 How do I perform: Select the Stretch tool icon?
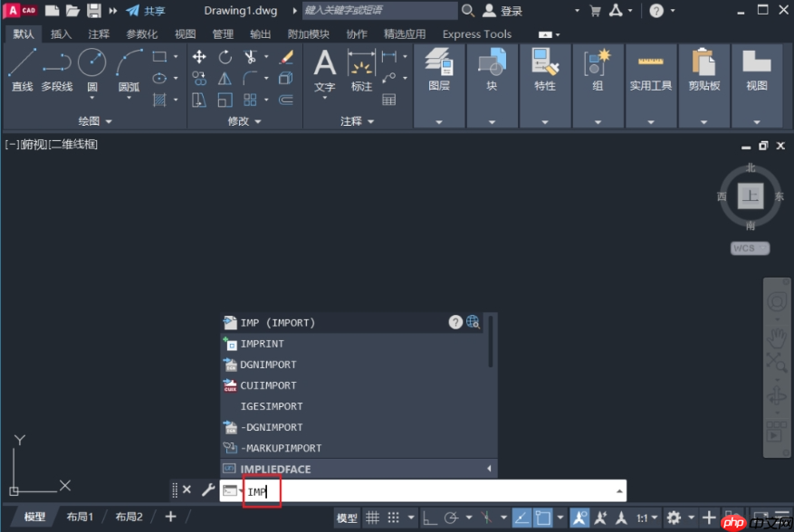tap(199, 100)
